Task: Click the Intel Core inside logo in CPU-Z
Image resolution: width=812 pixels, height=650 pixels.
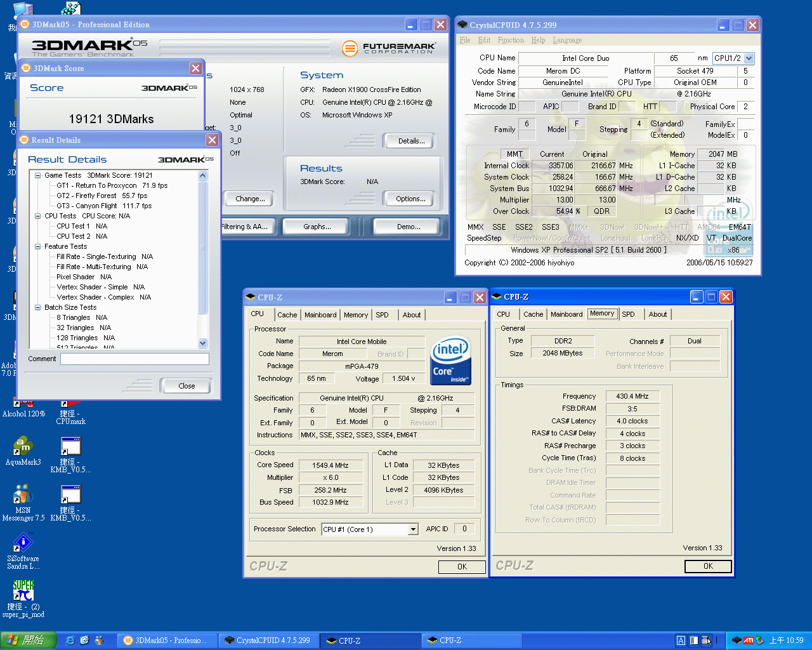Action: click(x=450, y=361)
